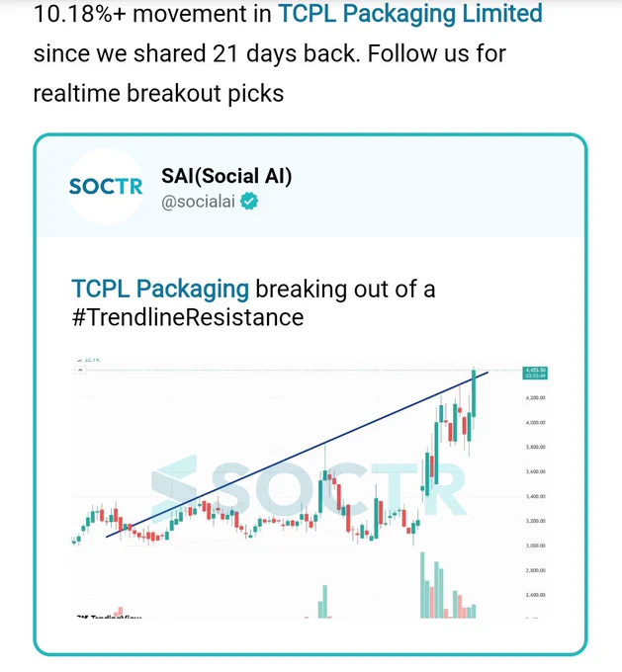Open the candlestick chart image
Screen dimensions: 622x672
coord(310,487)
